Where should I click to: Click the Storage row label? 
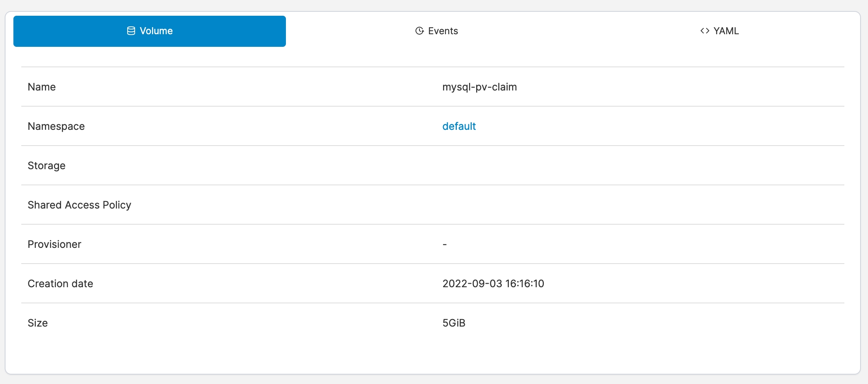coord(46,166)
